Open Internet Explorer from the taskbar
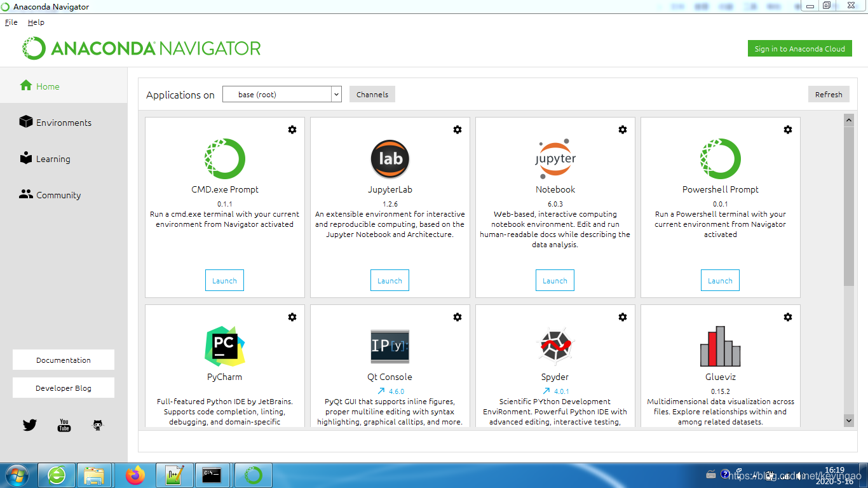 coord(57,475)
